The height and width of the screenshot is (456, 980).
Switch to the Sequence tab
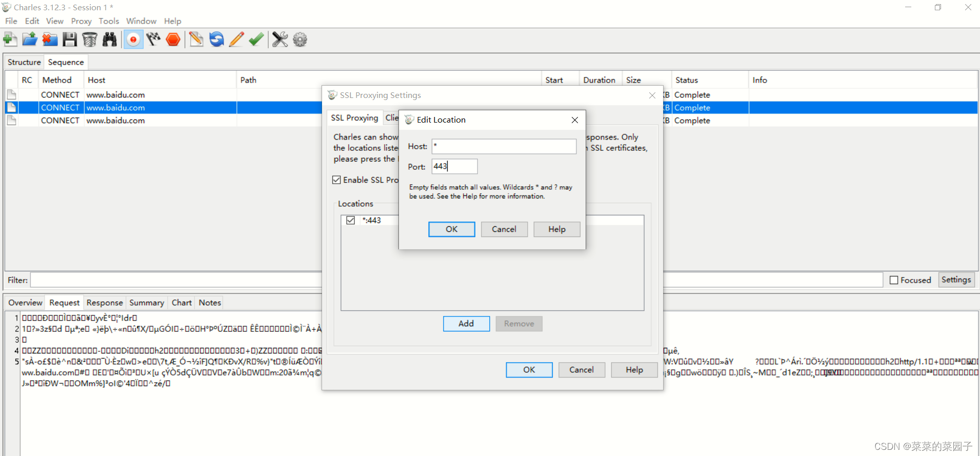click(66, 62)
